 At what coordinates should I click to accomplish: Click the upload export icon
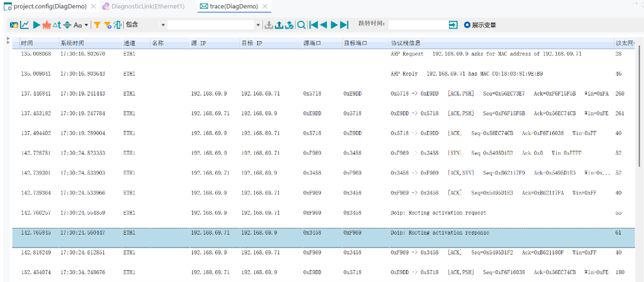(x=279, y=25)
